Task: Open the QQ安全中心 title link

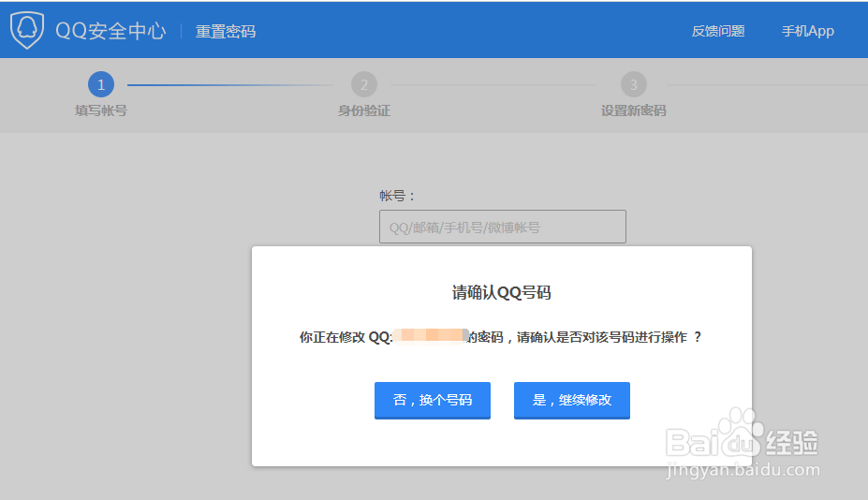Action: [x=110, y=31]
